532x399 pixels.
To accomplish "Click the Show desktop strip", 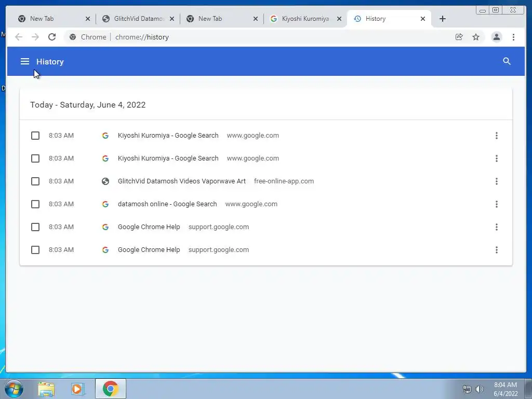I will click(528, 389).
